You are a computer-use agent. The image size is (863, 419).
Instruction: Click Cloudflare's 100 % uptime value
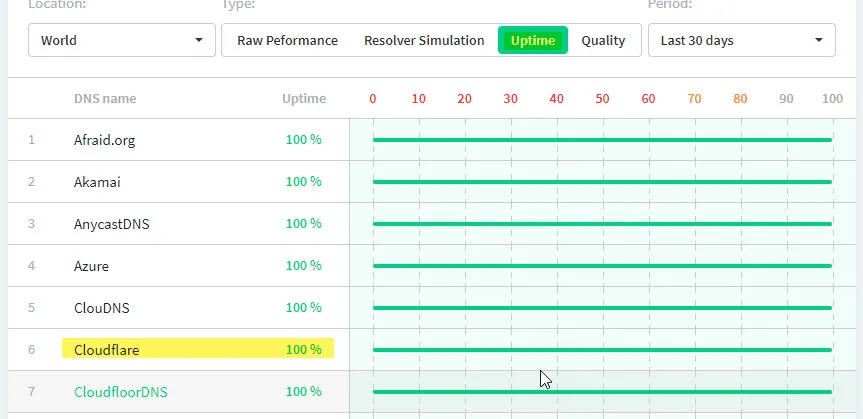(304, 349)
